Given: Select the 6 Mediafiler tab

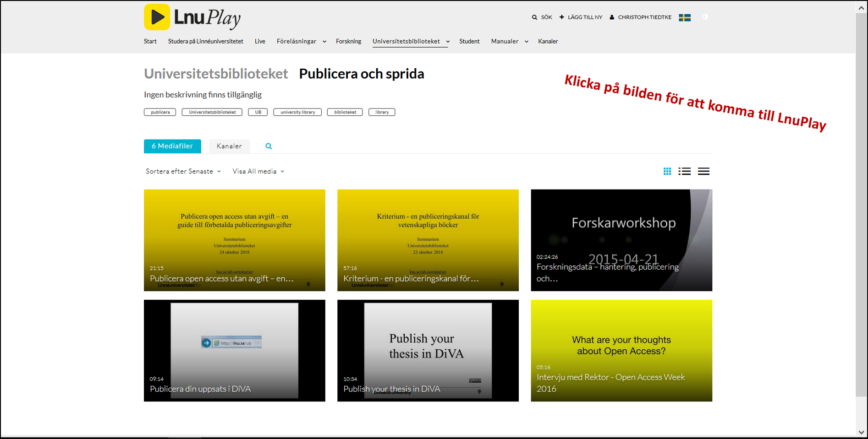Looking at the screenshot, I should point(172,146).
